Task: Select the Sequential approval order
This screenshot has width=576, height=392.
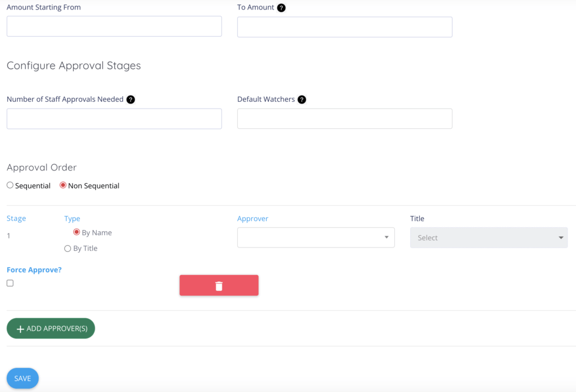Action: coord(10,186)
